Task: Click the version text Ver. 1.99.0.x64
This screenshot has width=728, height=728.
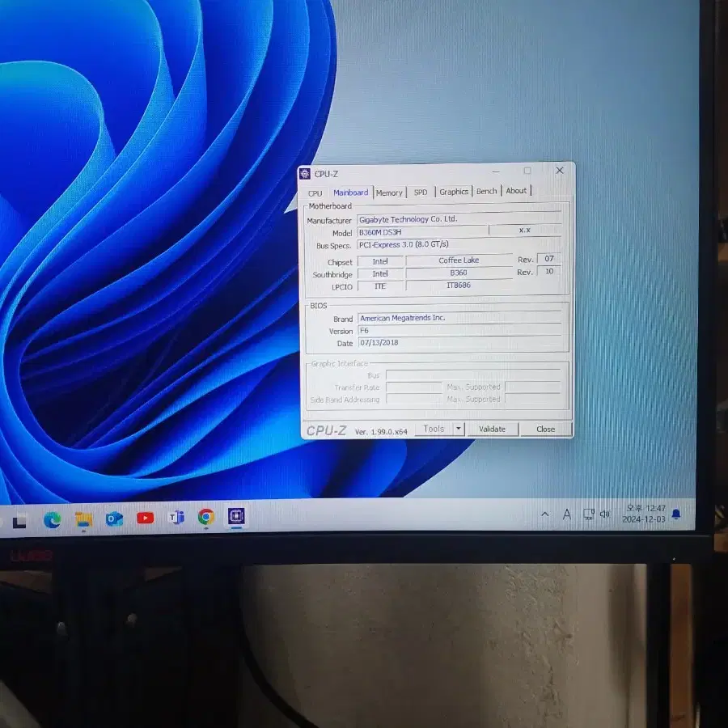Action: click(381, 431)
